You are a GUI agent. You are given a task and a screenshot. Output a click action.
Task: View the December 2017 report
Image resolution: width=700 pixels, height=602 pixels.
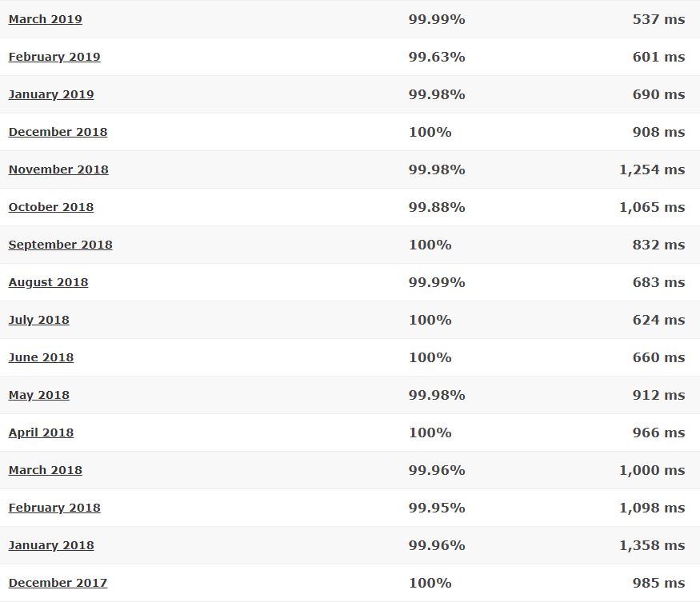coord(58,582)
